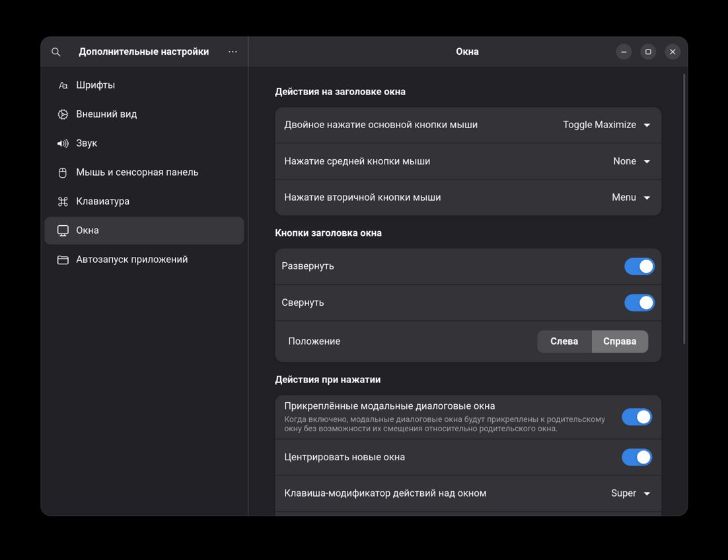Select Окна in the sidebar
The width and height of the screenshot is (728, 560).
(144, 230)
